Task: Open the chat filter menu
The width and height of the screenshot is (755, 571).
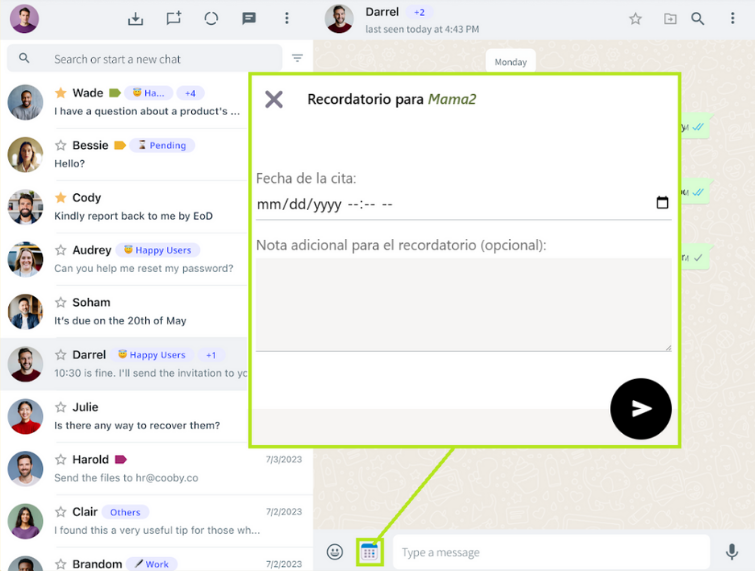Action: (x=297, y=58)
